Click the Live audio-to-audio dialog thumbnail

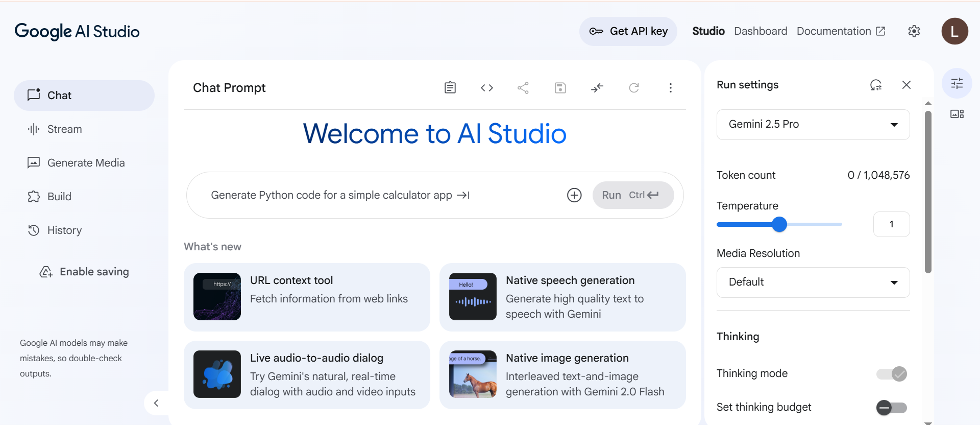pyautogui.click(x=217, y=374)
